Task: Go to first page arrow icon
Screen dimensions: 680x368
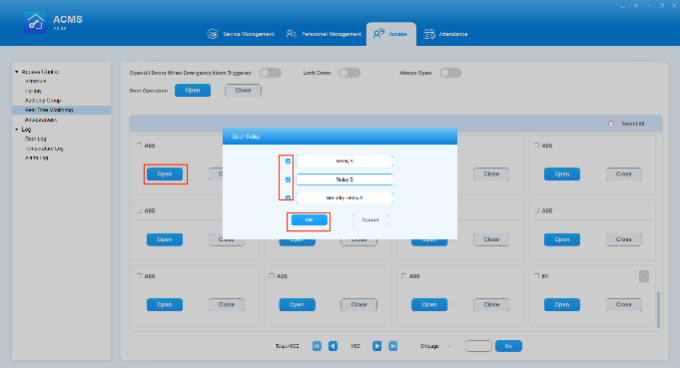Action: [317, 346]
